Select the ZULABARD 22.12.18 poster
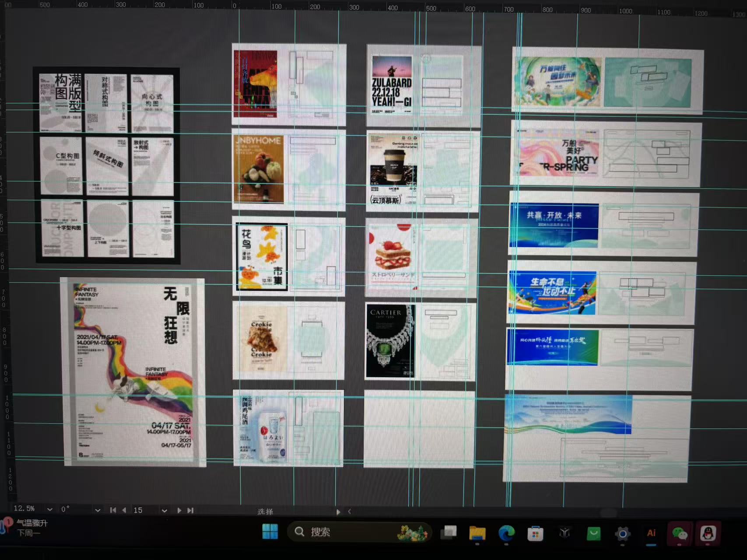Screen dimensions: 747x560 point(392,84)
